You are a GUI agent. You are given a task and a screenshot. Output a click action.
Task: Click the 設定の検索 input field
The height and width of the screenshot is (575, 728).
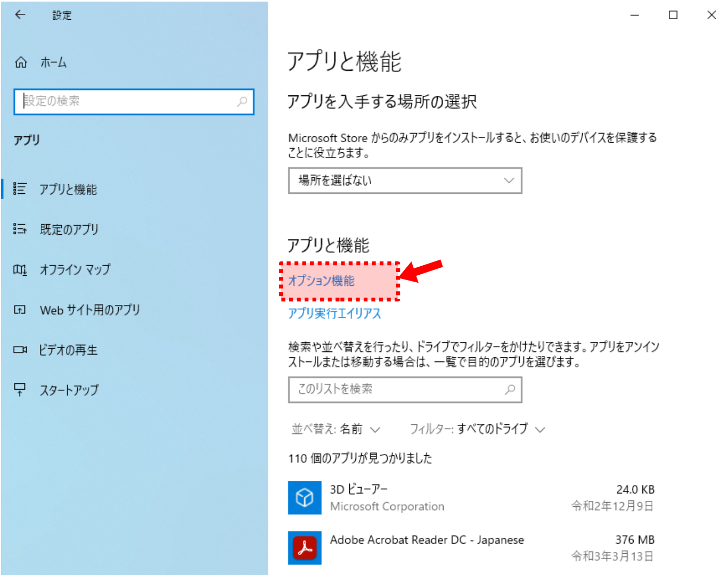click(128, 101)
